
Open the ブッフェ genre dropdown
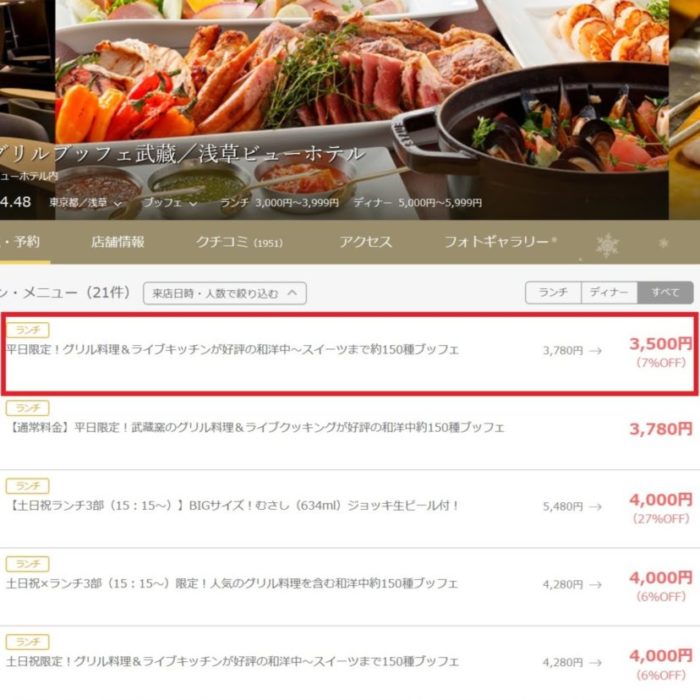[170, 203]
